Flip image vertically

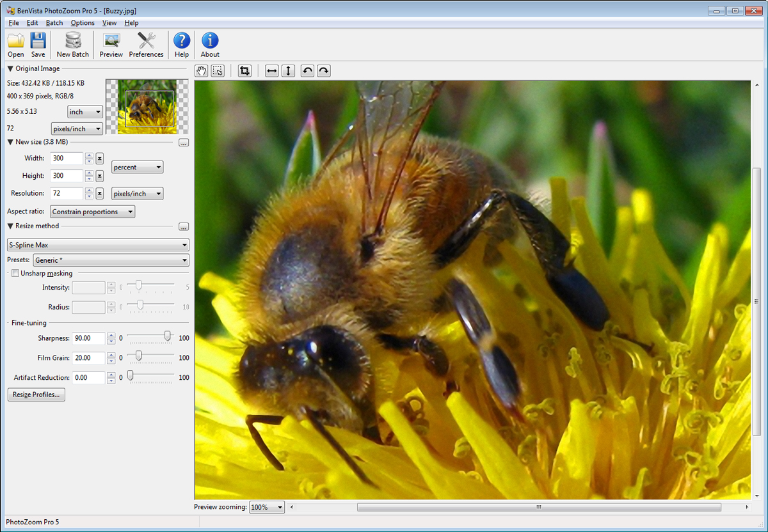pyautogui.click(x=288, y=70)
